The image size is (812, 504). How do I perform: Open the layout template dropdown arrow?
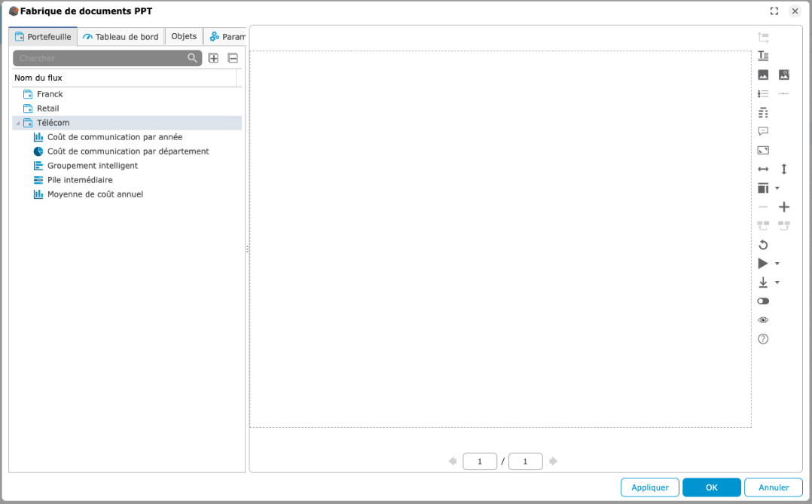coord(777,188)
